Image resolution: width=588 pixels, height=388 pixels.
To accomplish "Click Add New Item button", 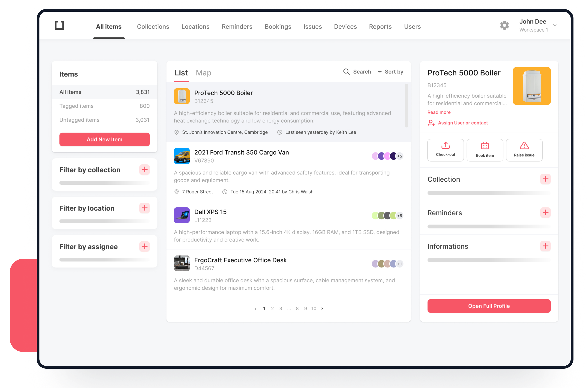I will [104, 139].
